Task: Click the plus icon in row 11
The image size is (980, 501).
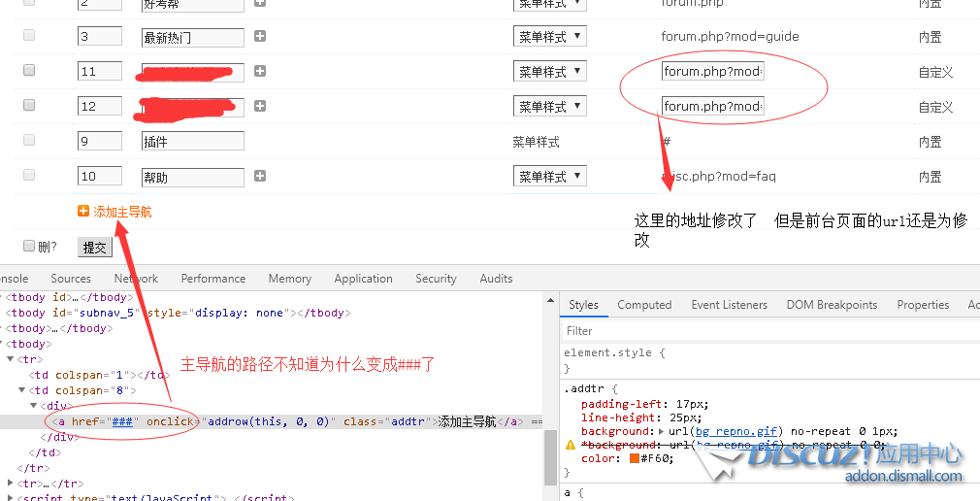Action: coord(259,71)
